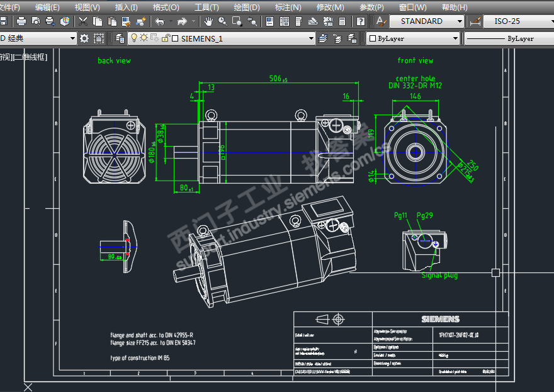The image size is (554, 392).
Task: Expand the SIEMENS_1 layer dropdown
Action: [x=310, y=38]
